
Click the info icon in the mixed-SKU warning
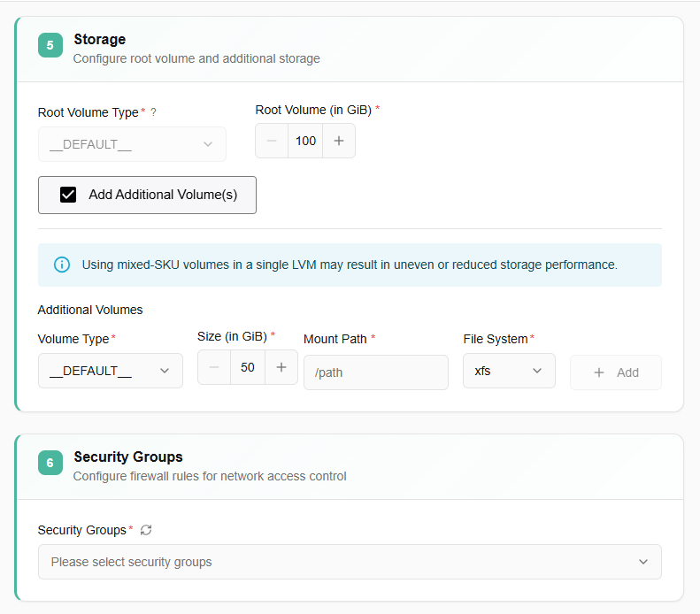click(62, 265)
